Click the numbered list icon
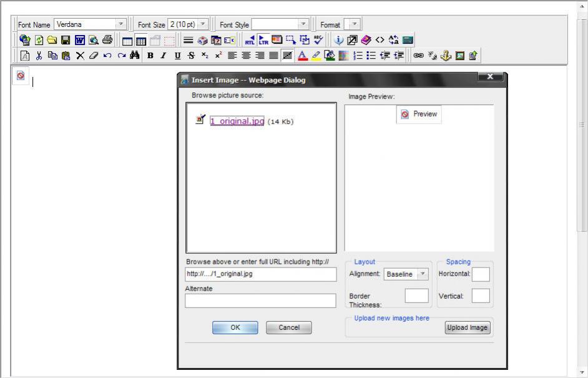Image resolution: width=588 pixels, height=378 pixels. tap(358, 56)
